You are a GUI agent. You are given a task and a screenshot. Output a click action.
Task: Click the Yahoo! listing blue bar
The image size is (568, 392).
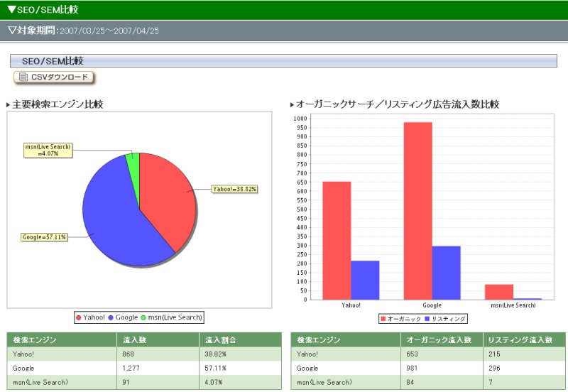point(365,280)
